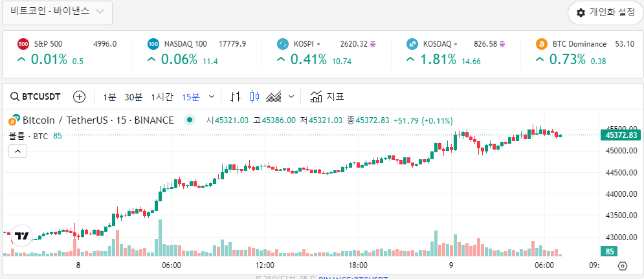Click the volume value label 85 on axis

[610, 251]
